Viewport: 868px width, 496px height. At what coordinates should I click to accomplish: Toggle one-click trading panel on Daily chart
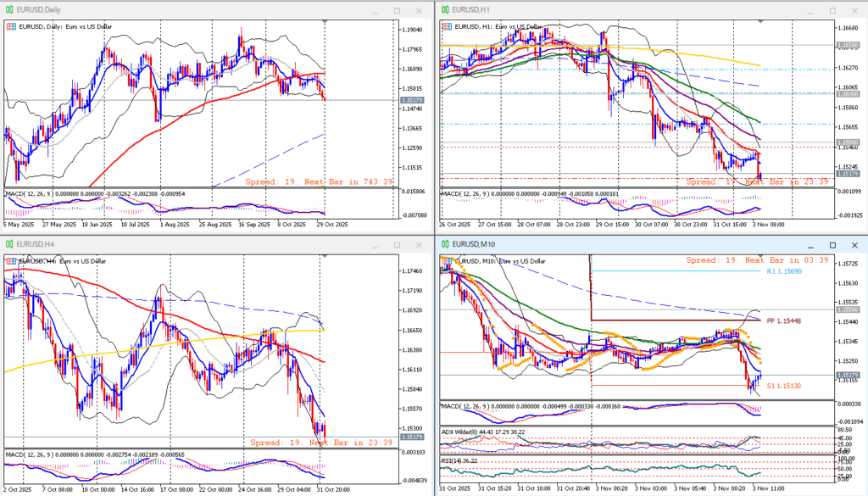click(x=11, y=27)
